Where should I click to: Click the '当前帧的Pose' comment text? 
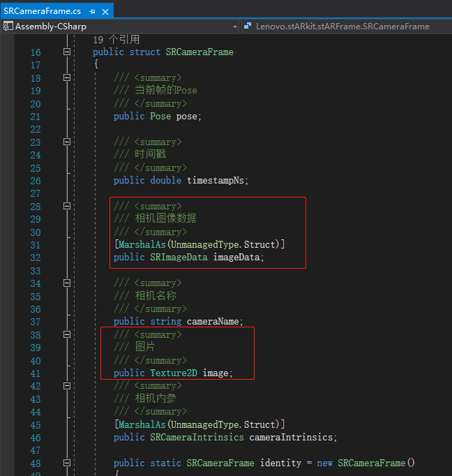(x=165, y=90)
